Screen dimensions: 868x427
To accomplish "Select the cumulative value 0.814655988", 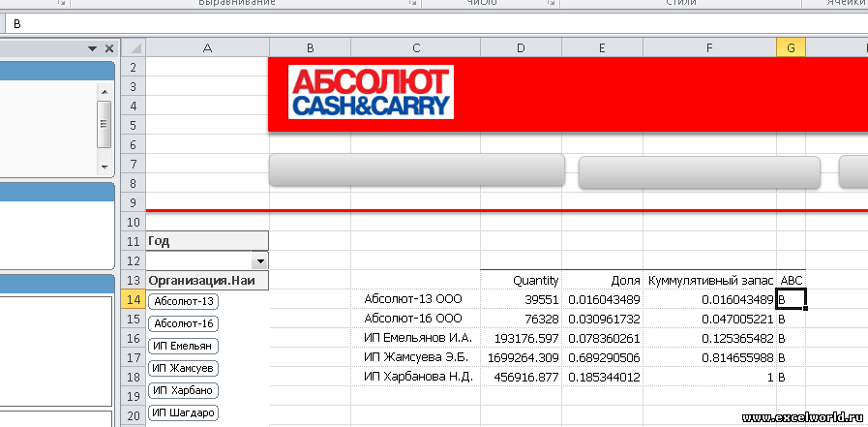I will [709, 358].
